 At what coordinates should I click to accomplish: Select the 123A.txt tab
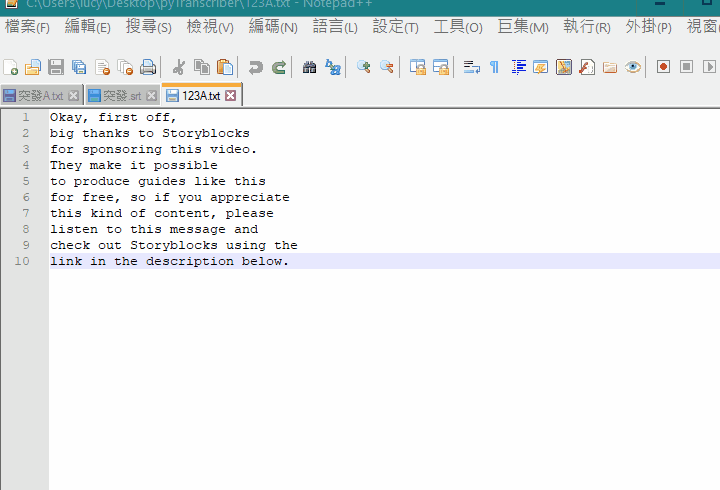point(201,96)
